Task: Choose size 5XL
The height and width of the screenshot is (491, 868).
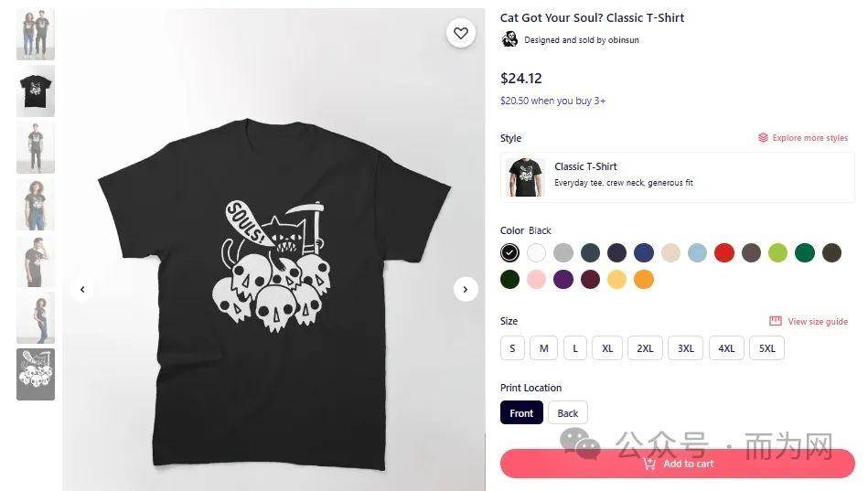Action: [766, 348]
